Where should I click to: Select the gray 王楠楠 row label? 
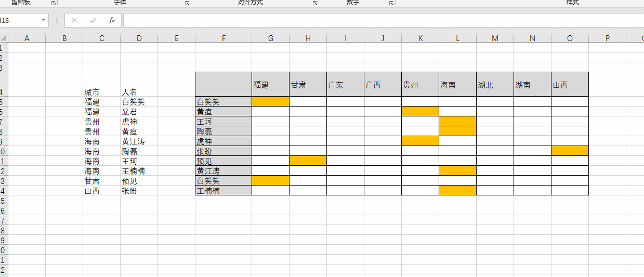tap(224, 191)
